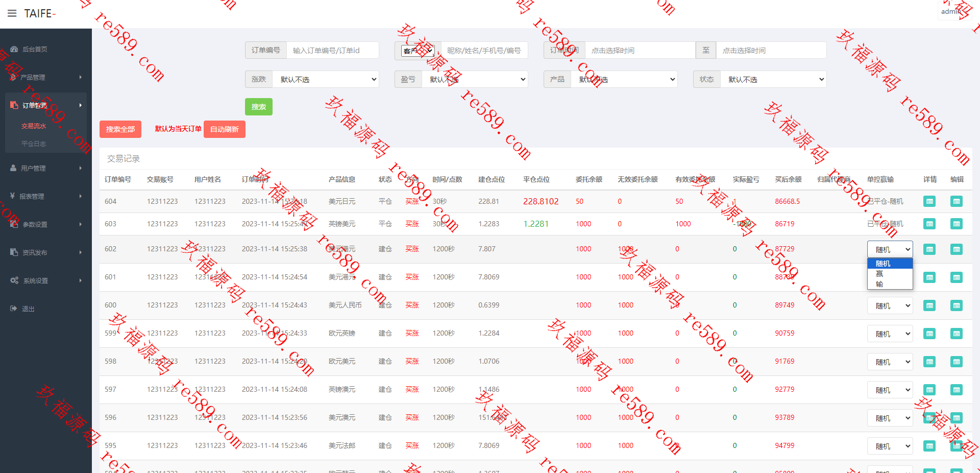Open the 涨跌 filter dropdown
The height and width of the screenshot is (473, 980).
(326, 79)
